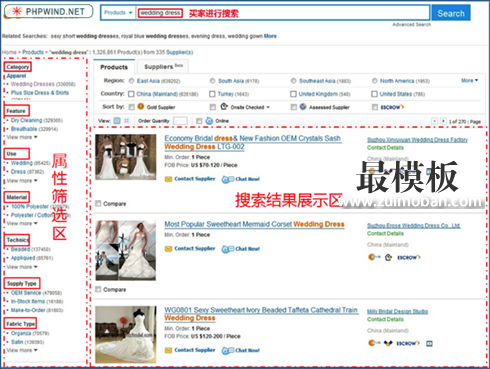This screenshot has width=490, height=369.
Task: Select the grid view icon
Action: (x=127, y=121)
